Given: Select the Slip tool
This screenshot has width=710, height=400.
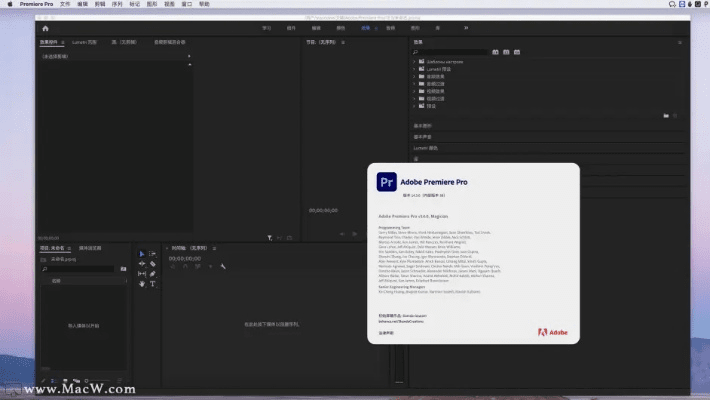Looking at the screenshot, I should 142,274.
